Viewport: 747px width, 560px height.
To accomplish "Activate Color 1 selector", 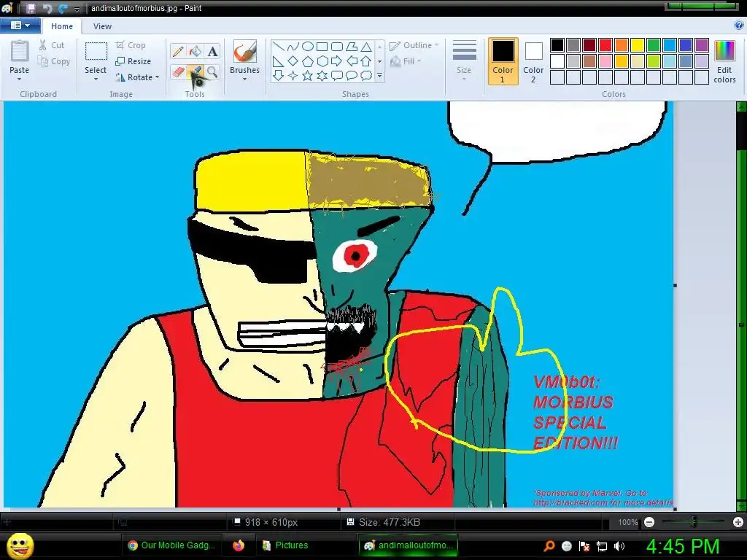I will 503,61.
